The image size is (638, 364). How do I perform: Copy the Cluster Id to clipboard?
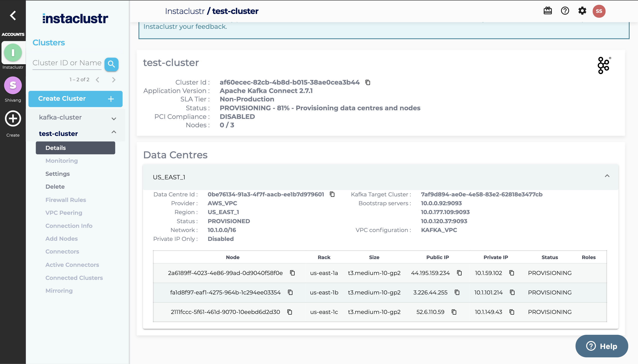(x=367, y=83)
